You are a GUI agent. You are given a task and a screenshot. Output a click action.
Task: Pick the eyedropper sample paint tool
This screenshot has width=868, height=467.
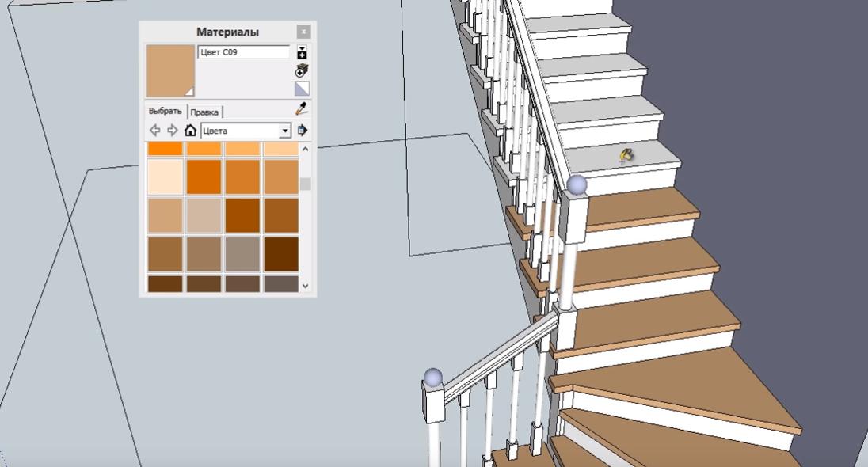point(301,109)
